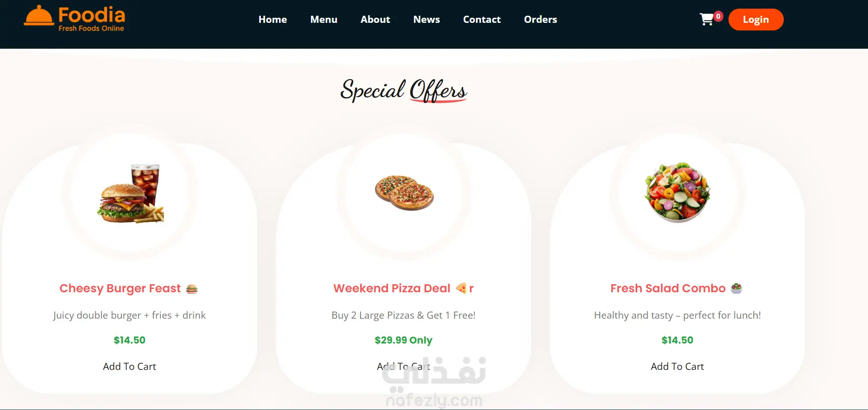868x410 pixels.
Task: Open the two pizzas product image
Action: pyautogui.click(x=404, y=193)
